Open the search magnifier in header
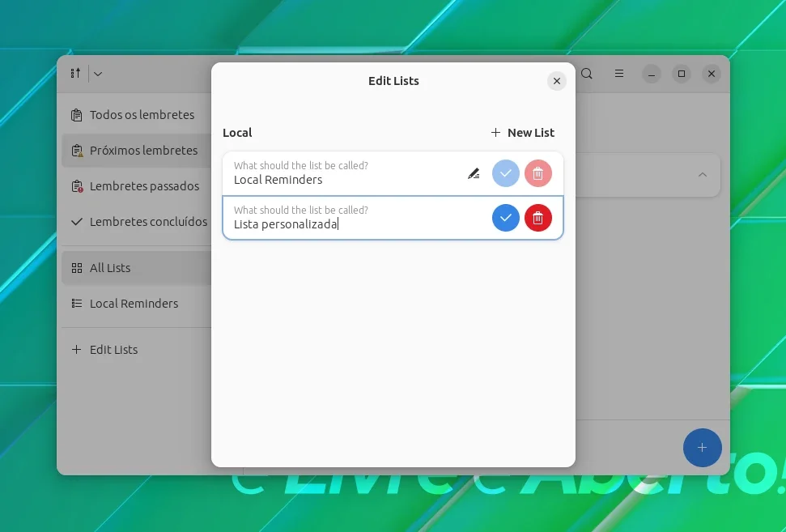The height and width of the screenshot is (532, 786). [587, 74]
